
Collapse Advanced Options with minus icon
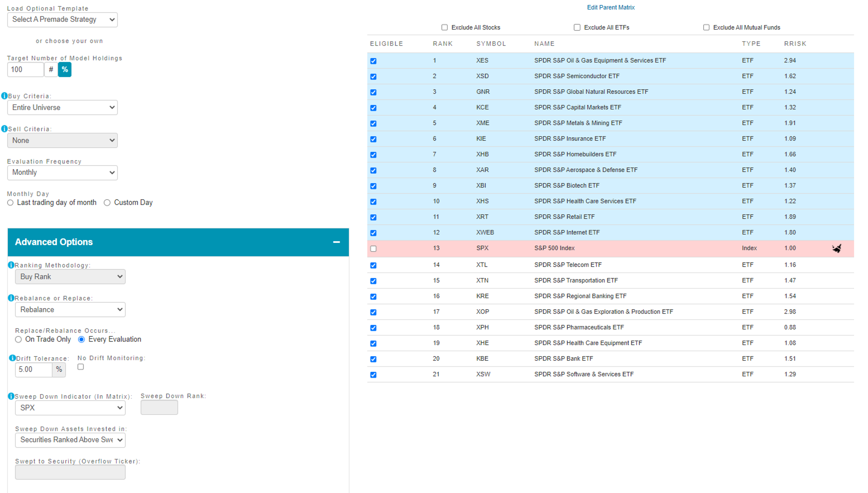(336, 242)
